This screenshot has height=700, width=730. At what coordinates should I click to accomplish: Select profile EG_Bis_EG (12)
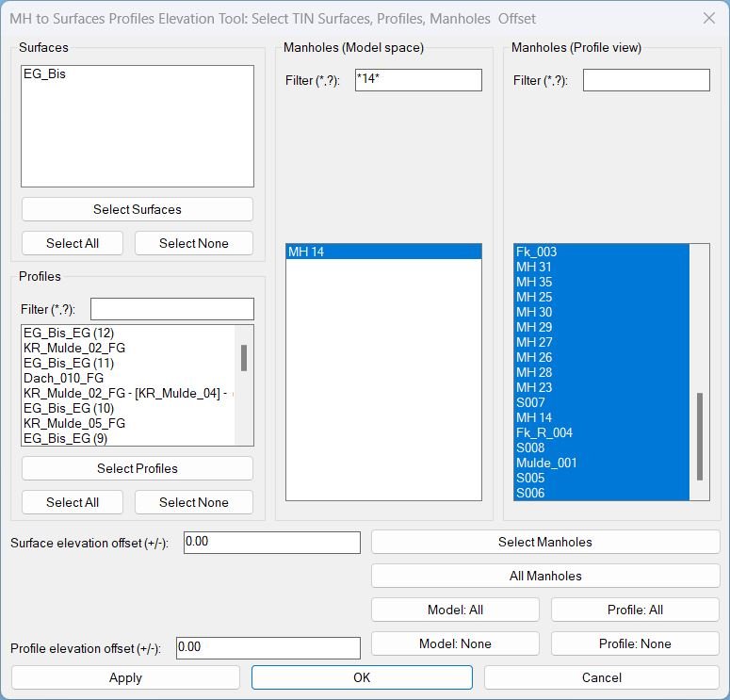[x=128, y=333]
